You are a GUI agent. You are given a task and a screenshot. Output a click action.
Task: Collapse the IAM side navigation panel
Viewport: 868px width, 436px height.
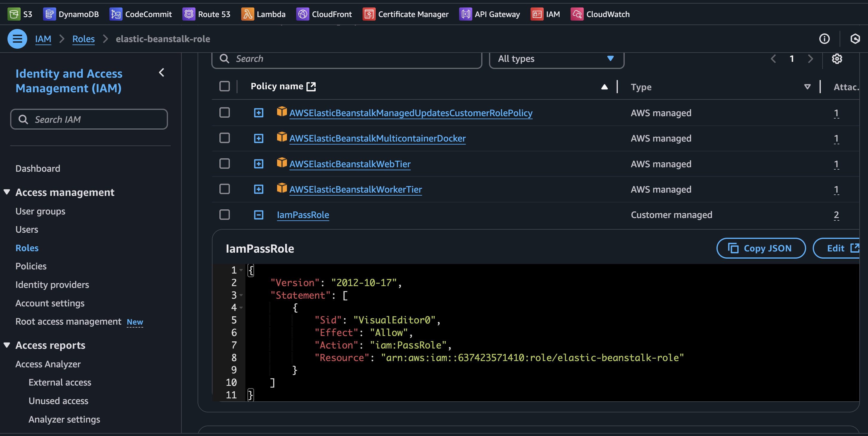(162, 73)
